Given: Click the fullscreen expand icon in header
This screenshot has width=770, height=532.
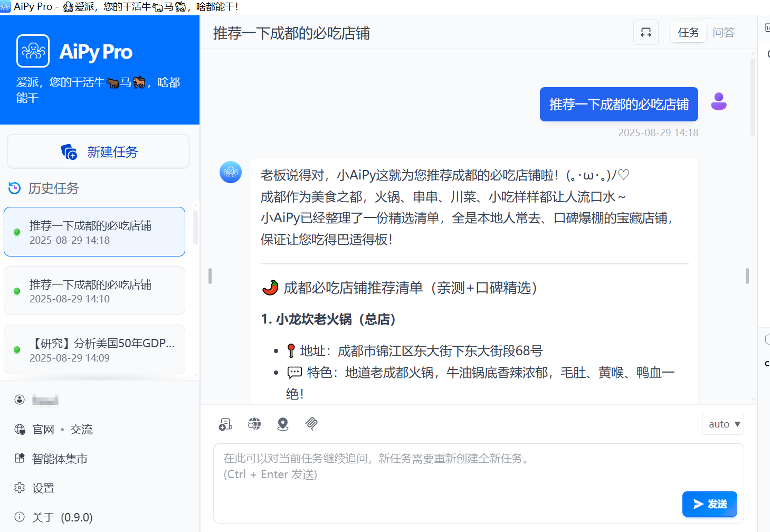Looking at the screenshot, I should pyautogui.click(x=645, y=32).
